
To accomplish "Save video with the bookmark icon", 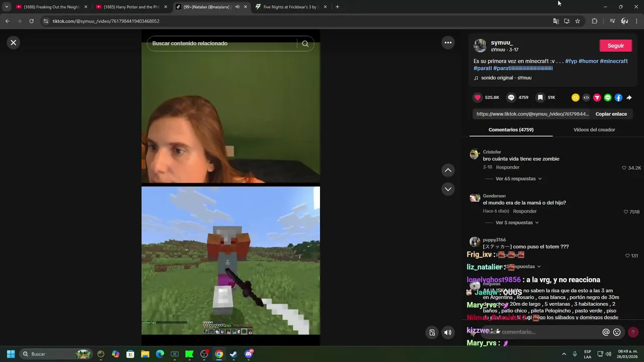I will (x=540, y=98).
